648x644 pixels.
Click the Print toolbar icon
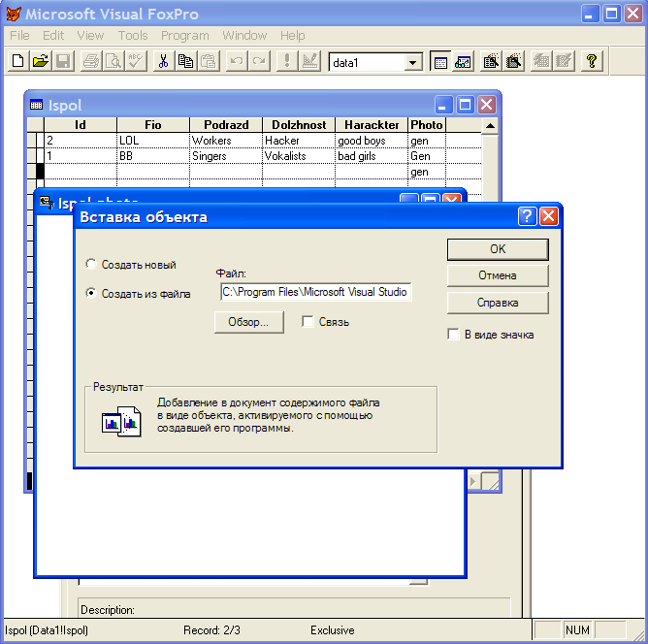click(x=91, y=61)
